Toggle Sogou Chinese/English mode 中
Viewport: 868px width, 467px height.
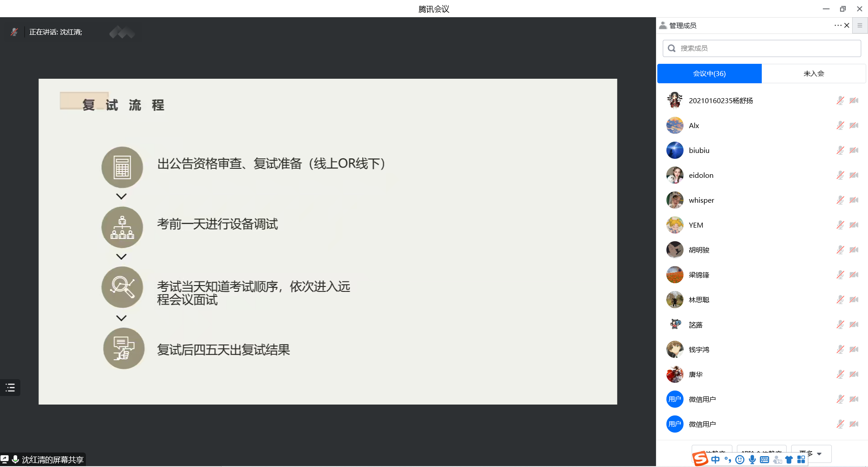pos(715,460)
